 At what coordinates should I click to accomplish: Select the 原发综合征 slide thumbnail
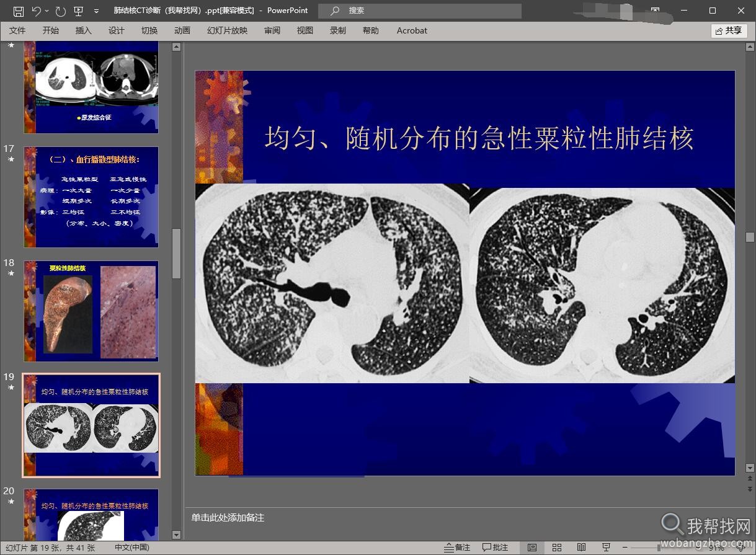click(91, 87)
